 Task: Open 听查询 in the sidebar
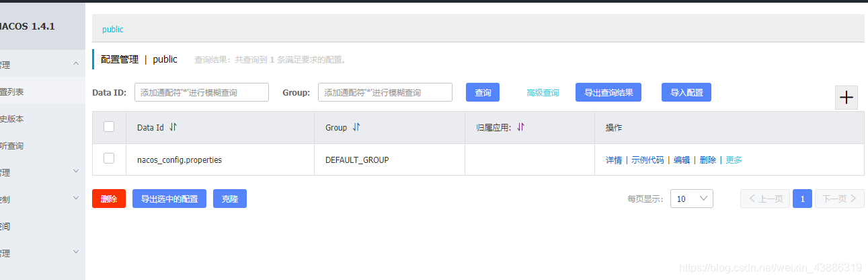pyautogui.click(x=12, y=145)
